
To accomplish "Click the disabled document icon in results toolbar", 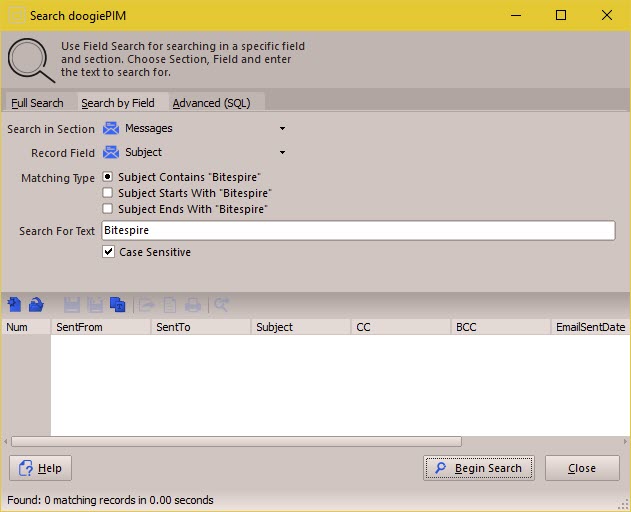I will point(170,305).
